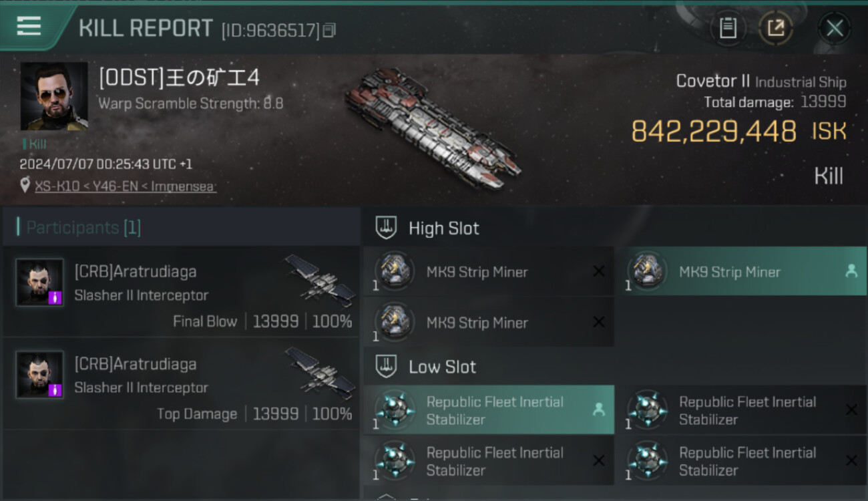Click the High Slot section header
Screen dimensions: 868x501
click(443, 228)
